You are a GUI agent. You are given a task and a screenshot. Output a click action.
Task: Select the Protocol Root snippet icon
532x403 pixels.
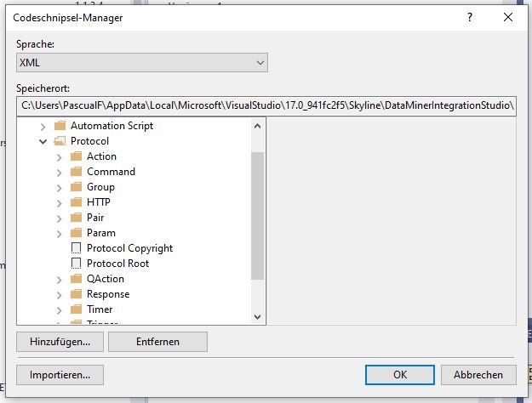(x=76, y=264)
